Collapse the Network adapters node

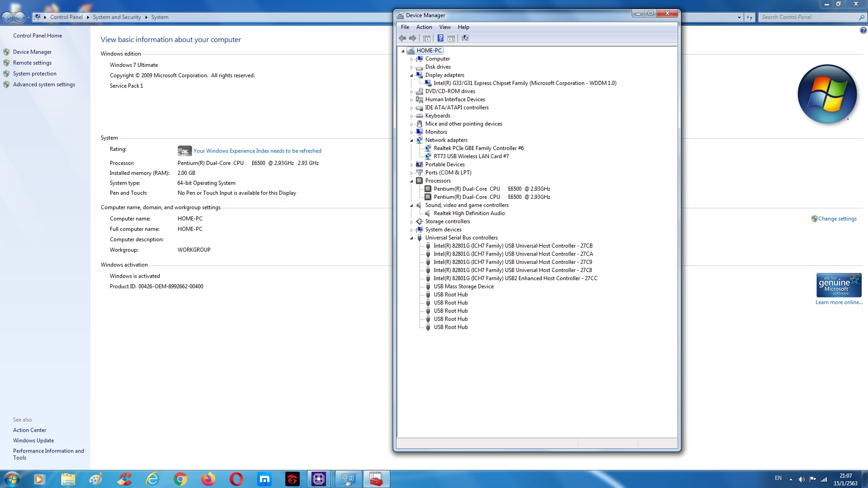coord(411,141)
